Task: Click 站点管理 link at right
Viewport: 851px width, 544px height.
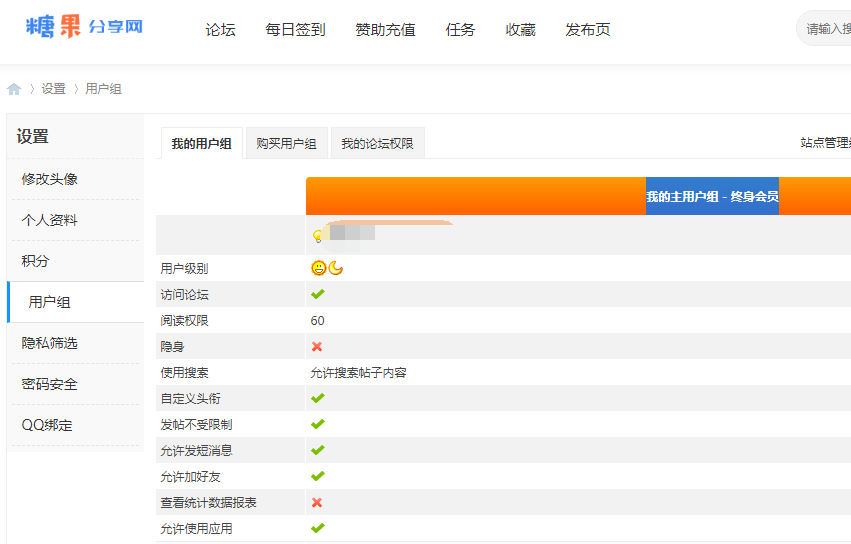Action: (825, 143)
